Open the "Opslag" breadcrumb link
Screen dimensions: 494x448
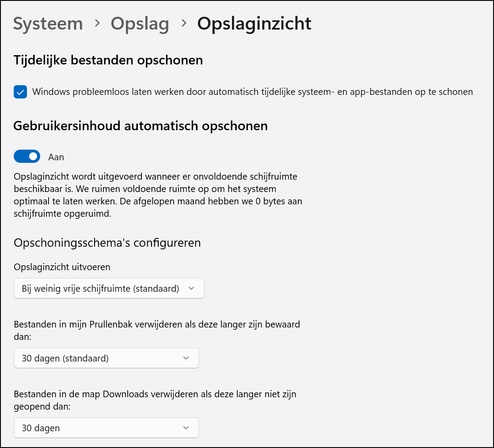[140, 24]
